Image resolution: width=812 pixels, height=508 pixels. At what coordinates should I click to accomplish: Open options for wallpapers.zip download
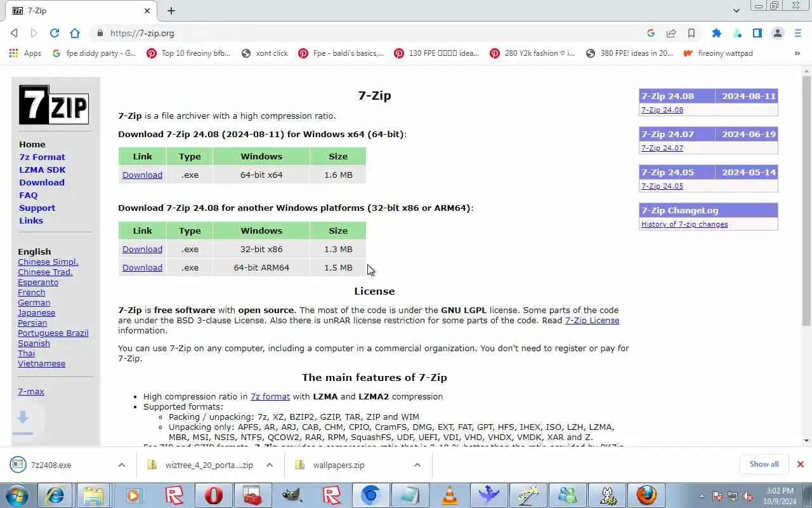coord(417,465)
